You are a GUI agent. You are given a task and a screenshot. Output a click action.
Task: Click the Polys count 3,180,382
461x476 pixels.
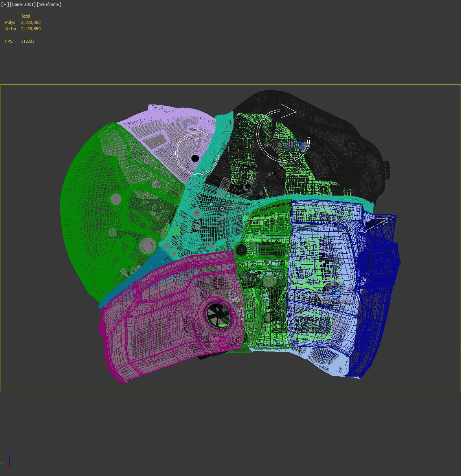click(x=31, y=22)
